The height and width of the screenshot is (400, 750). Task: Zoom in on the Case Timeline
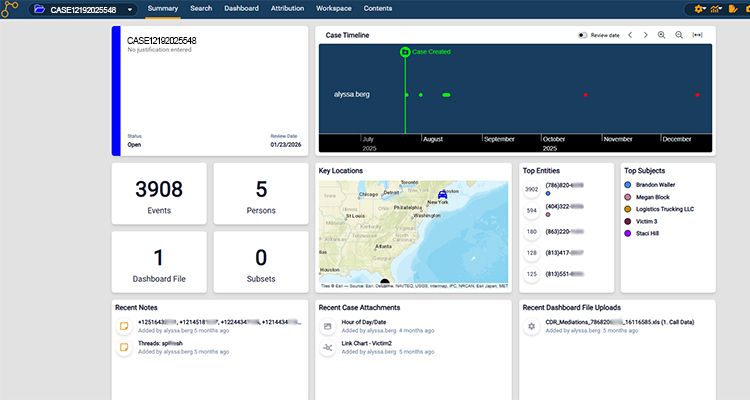click(x=661, y=35)
